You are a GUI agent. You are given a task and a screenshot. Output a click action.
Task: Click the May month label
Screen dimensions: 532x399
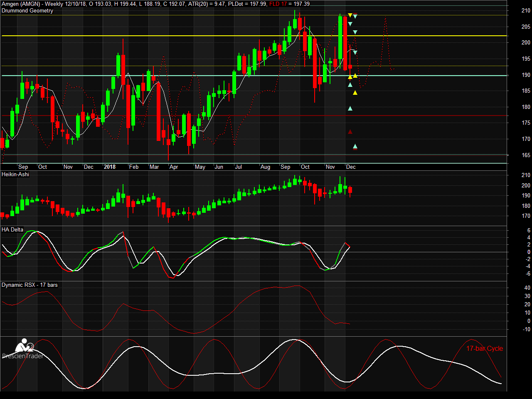200,167
